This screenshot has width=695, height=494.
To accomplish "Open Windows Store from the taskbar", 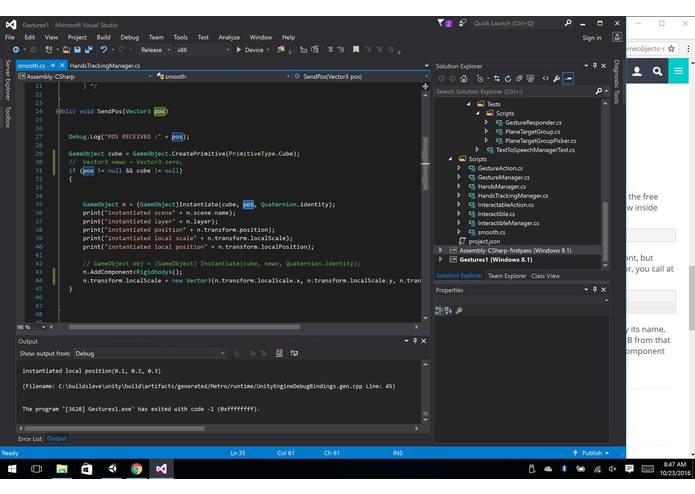I will click(x=87, y=469).
